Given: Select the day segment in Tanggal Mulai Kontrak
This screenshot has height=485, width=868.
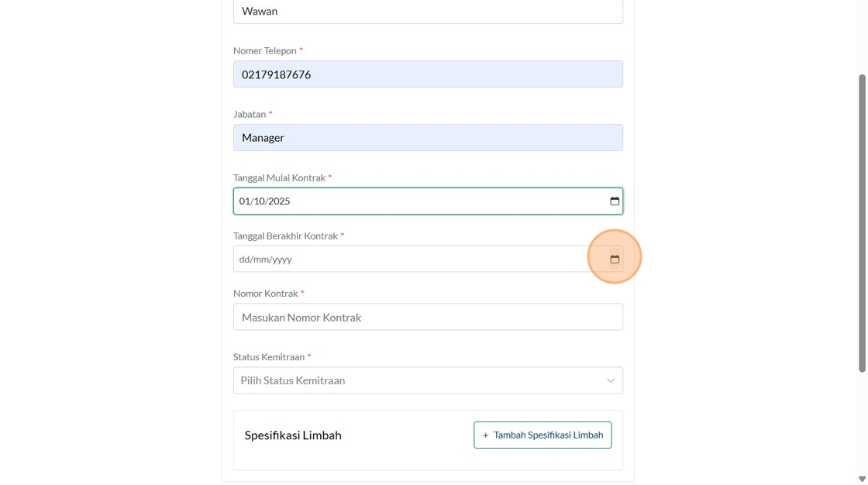Looking at the screenshot, I should click(x=244, y=201).
